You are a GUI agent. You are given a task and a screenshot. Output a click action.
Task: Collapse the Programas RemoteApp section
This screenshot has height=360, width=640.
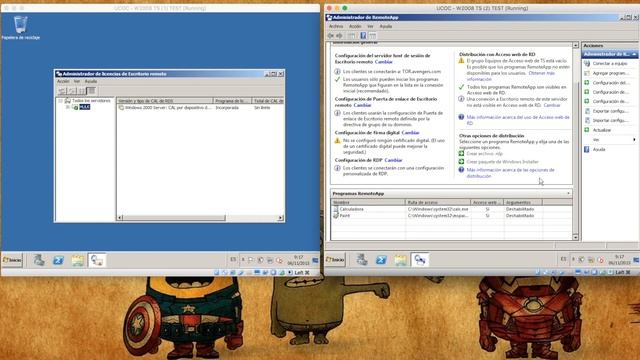[569, 193]
